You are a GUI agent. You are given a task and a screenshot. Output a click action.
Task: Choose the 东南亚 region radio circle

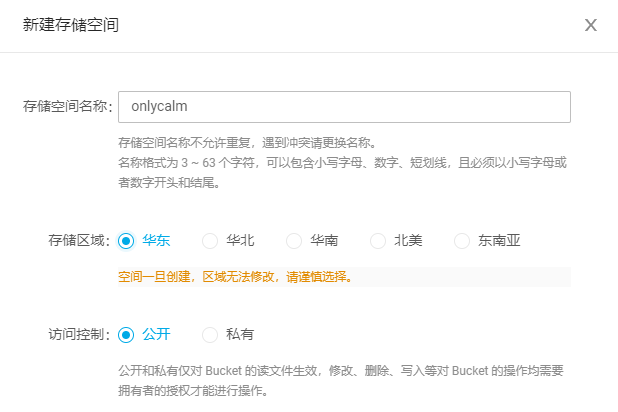point(462,240)
